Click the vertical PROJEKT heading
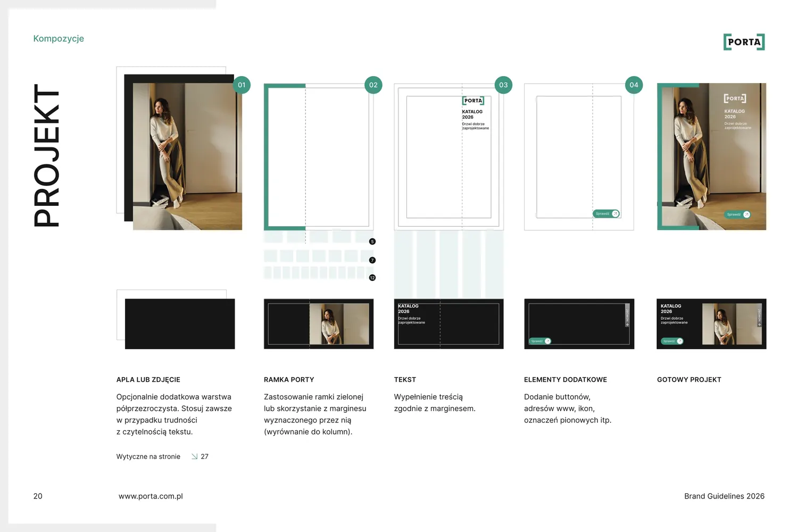Screen dimensions: 798x532 (x=46, y=155)
